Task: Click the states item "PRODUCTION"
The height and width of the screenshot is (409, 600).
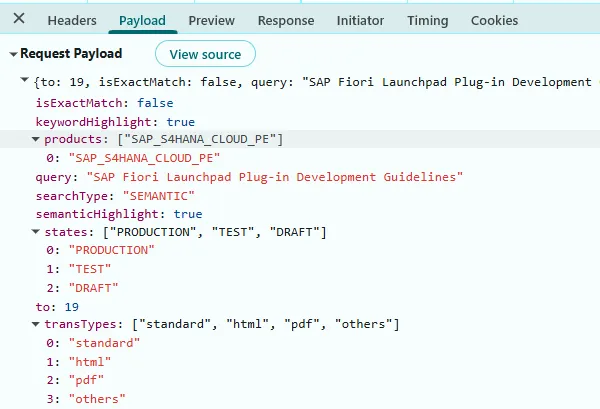Action: [x=100, y=250]
